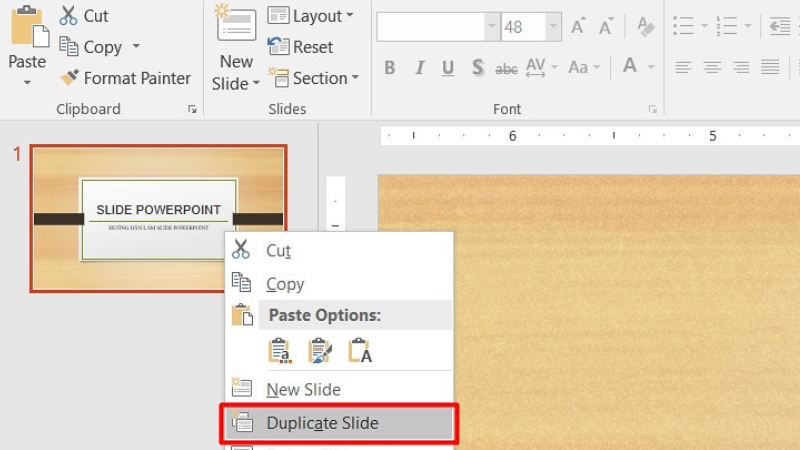This screenshot has height=450, width=800.
Task: Expand the numbering dropdown arrow
Action: 748,26
